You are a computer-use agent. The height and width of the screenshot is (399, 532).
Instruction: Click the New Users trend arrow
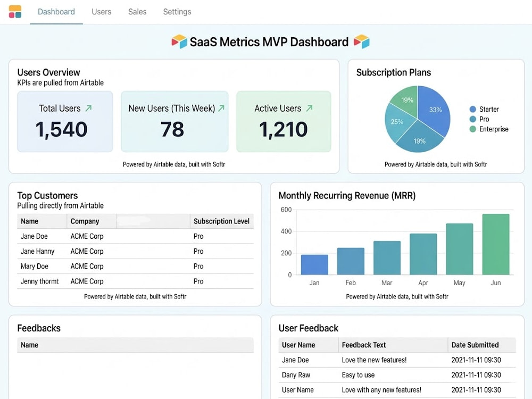click(x=221, y=108)
